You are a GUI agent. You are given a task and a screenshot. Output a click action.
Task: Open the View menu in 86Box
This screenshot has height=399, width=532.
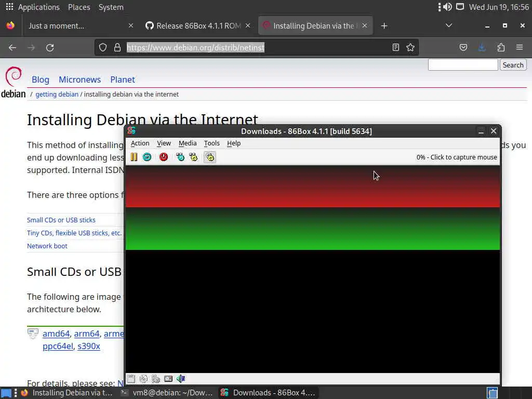click(x=164, y=143)
